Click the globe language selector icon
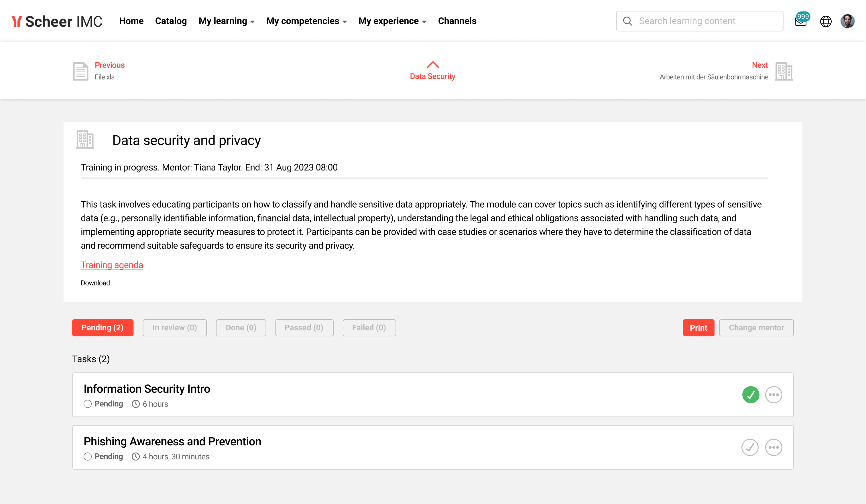 [x=825, y=21]
